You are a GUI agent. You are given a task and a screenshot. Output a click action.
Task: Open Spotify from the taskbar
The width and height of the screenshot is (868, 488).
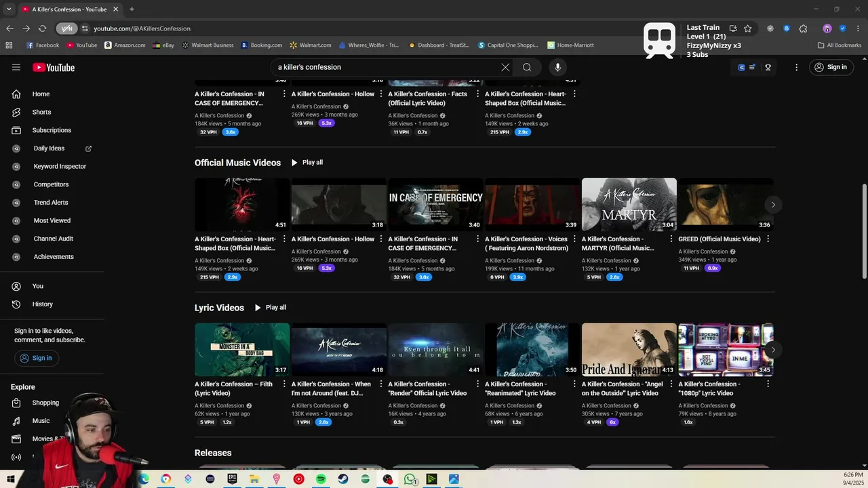point(321,479)
